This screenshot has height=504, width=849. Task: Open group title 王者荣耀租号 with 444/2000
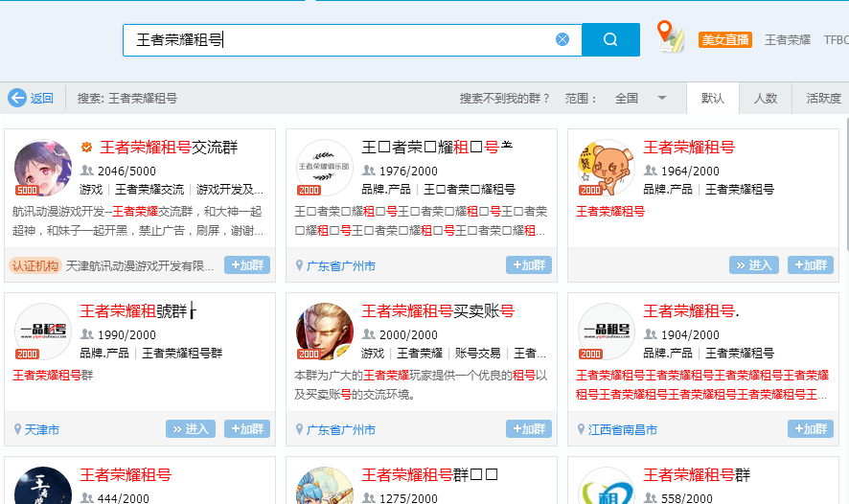[x=126, y=474]
